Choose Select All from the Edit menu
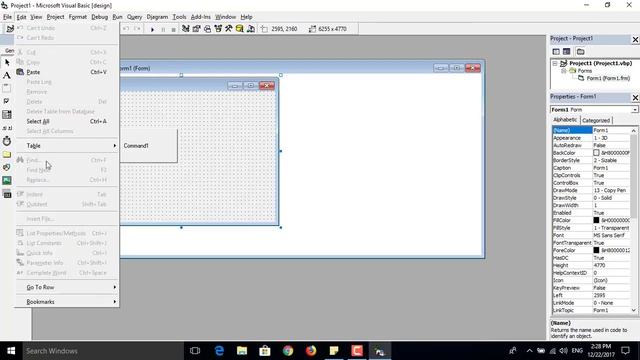This screenshot has height=360, width=640. click(x=67, y=121)
